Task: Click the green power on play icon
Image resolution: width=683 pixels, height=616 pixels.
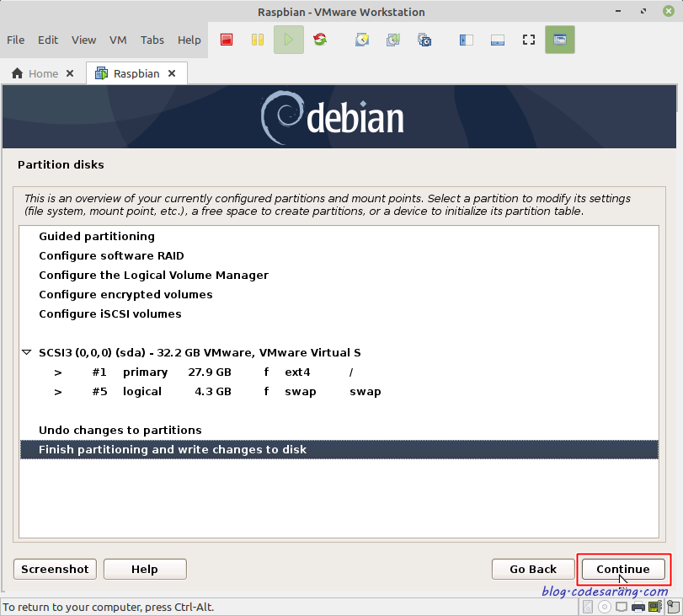Action: point(288,40)
